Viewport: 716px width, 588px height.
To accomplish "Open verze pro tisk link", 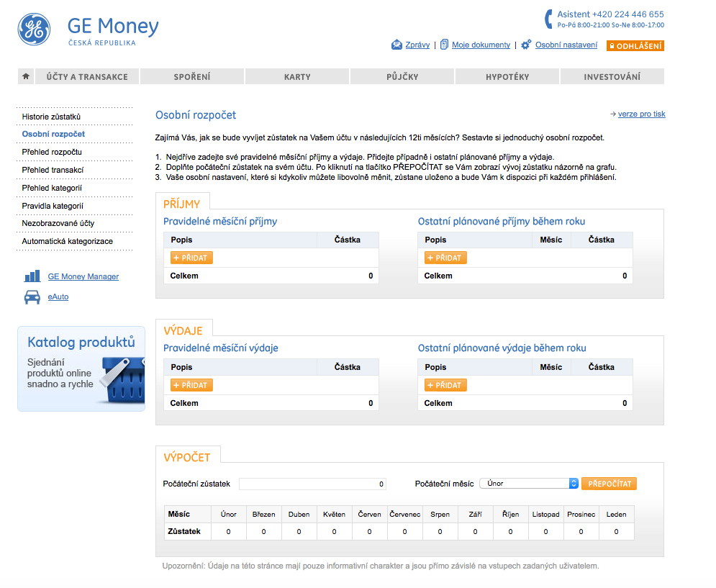I will (x=642, y=114).
